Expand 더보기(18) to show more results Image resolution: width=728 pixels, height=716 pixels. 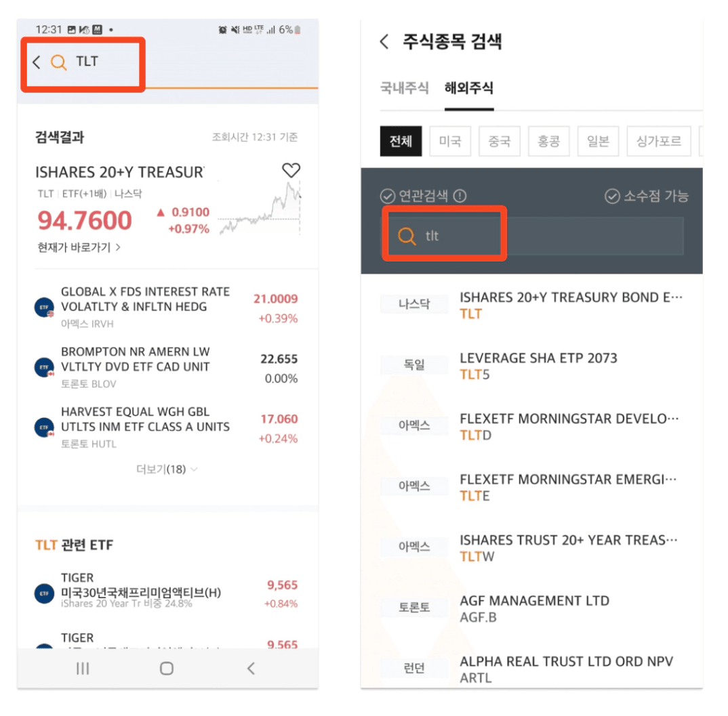point(167,469)
